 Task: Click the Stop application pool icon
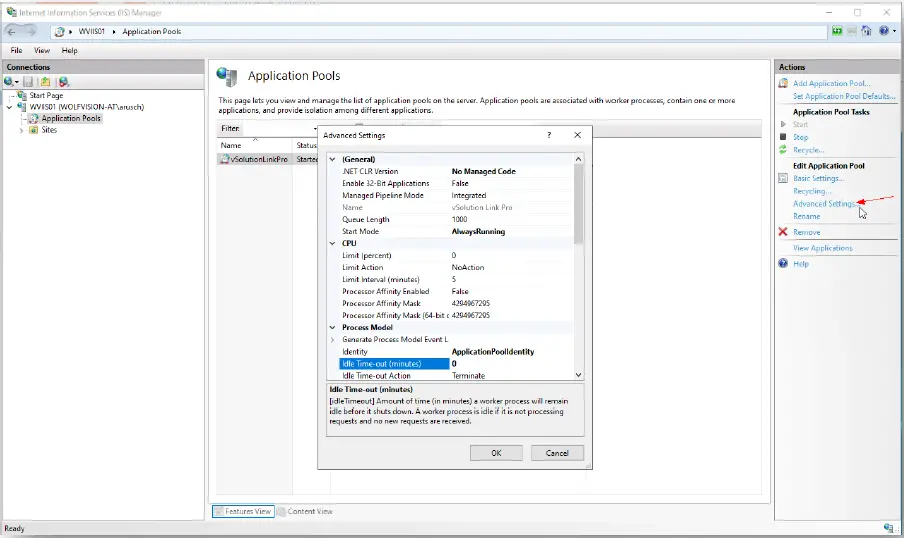pos(784,137)
